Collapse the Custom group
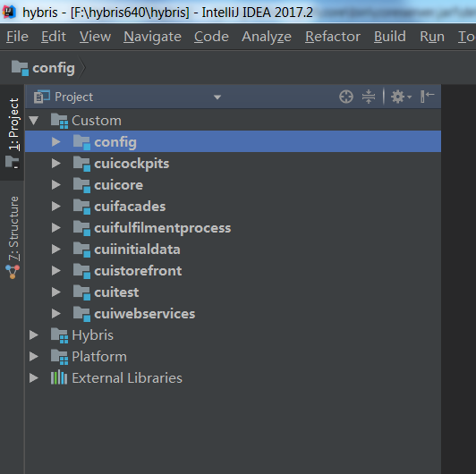The width and height of the screenshot is (476, 474). (x=33, y=121)
